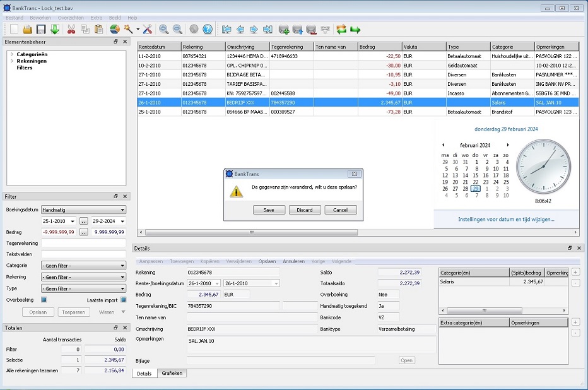Screen dimensions: 588x390
Task: Toggle the Laatste import checkbox
Action: pos(123,300)
